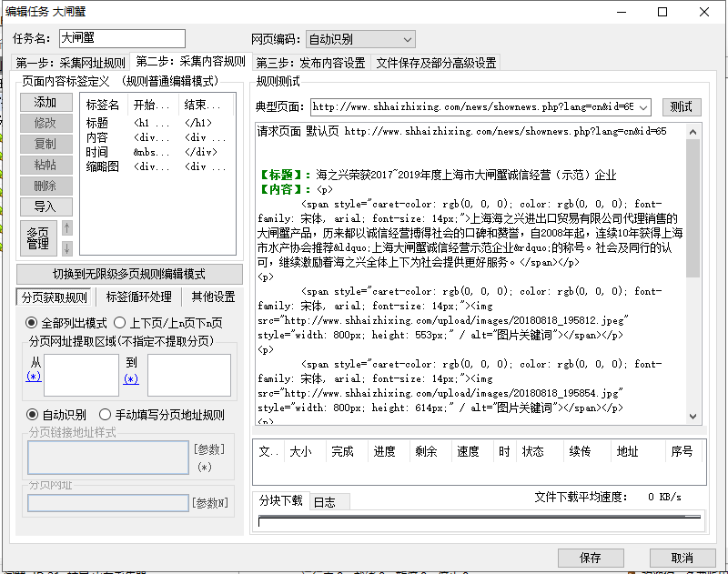Viewport: 728px width, 574px height.
Task: Select the 内容 row in the tag list
Action: click(157, 138)
